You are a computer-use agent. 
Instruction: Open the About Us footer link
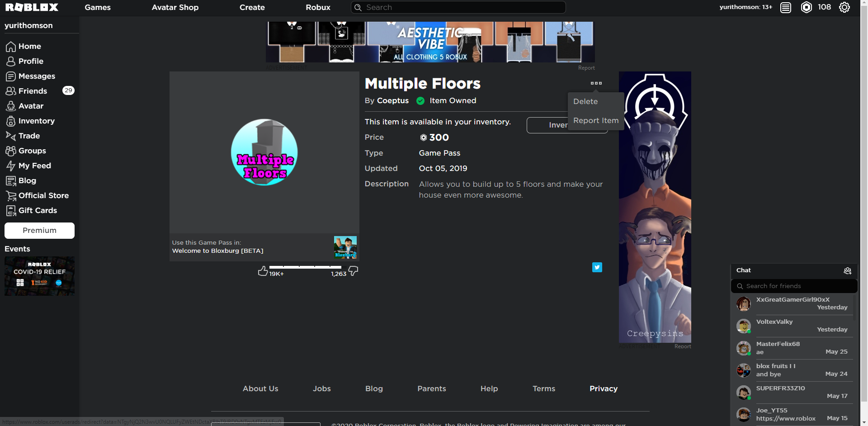click(260, 389)
